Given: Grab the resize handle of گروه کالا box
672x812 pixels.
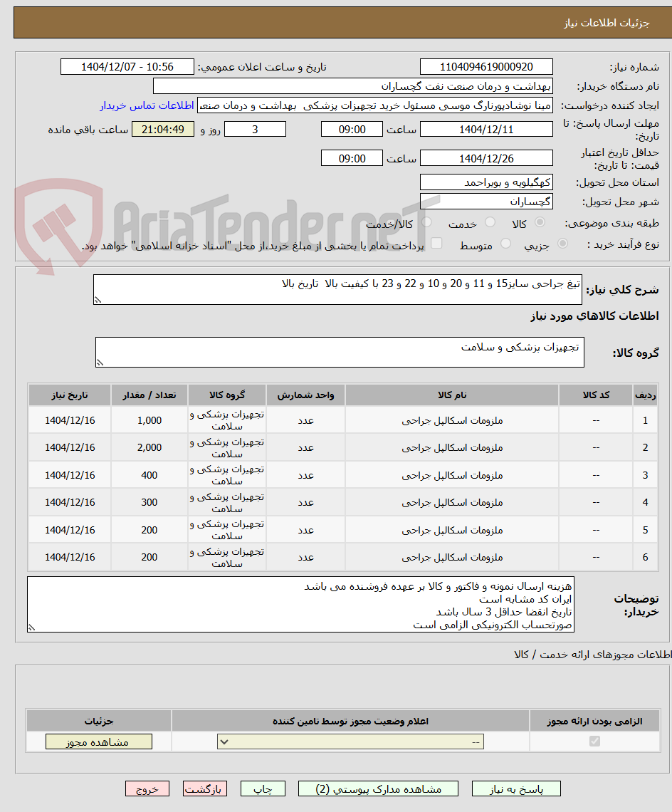Looking at the screenshot, I should click(x=100, y=363).
